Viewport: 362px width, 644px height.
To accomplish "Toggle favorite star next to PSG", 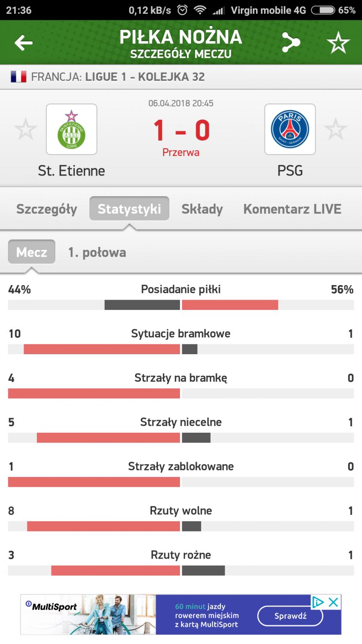I will [x=335, y=129].
